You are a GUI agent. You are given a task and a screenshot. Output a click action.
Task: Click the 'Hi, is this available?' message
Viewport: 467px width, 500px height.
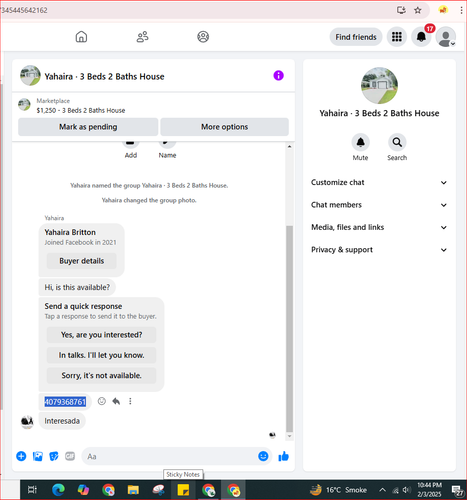coord(77,287)
